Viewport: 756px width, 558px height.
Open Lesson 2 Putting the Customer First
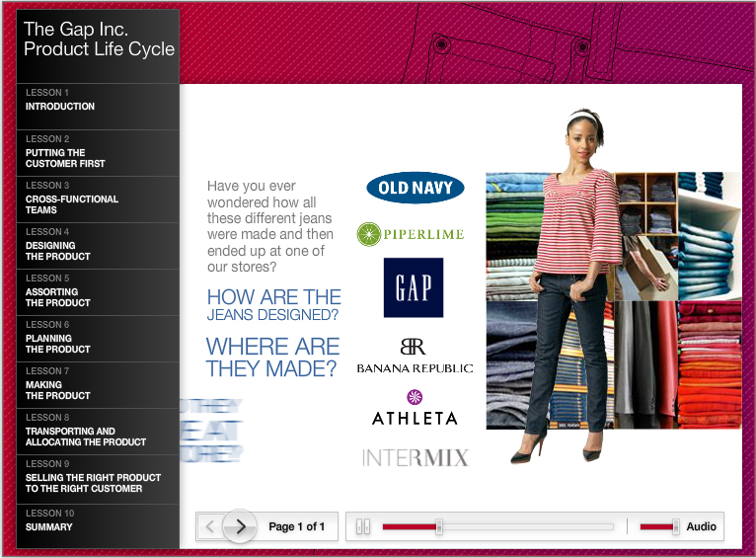point(98,153)
